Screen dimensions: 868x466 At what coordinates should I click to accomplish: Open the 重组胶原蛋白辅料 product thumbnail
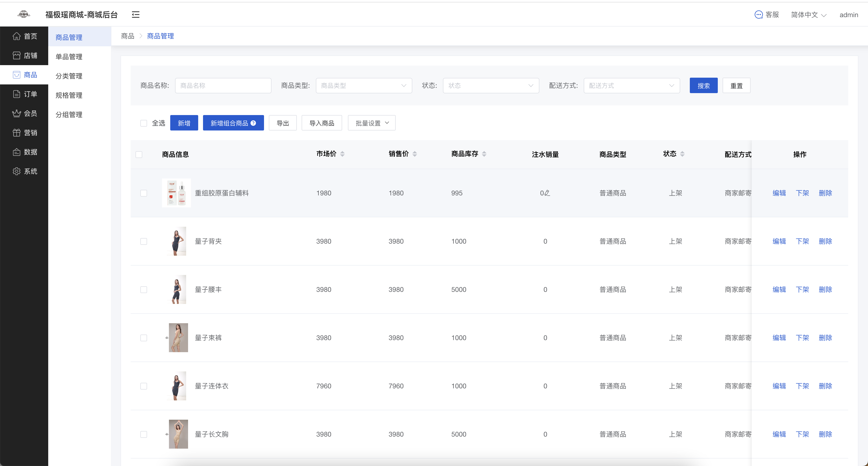(x=176, y=193)
